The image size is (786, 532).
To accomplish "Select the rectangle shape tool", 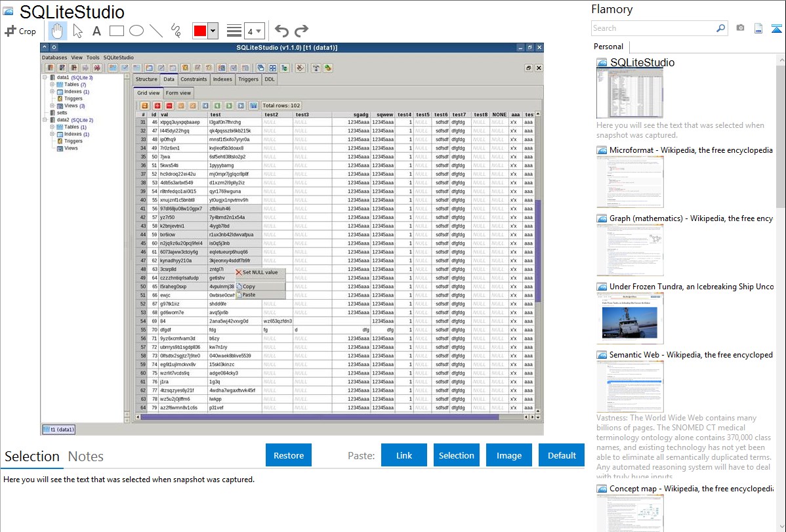I will 116,31.
